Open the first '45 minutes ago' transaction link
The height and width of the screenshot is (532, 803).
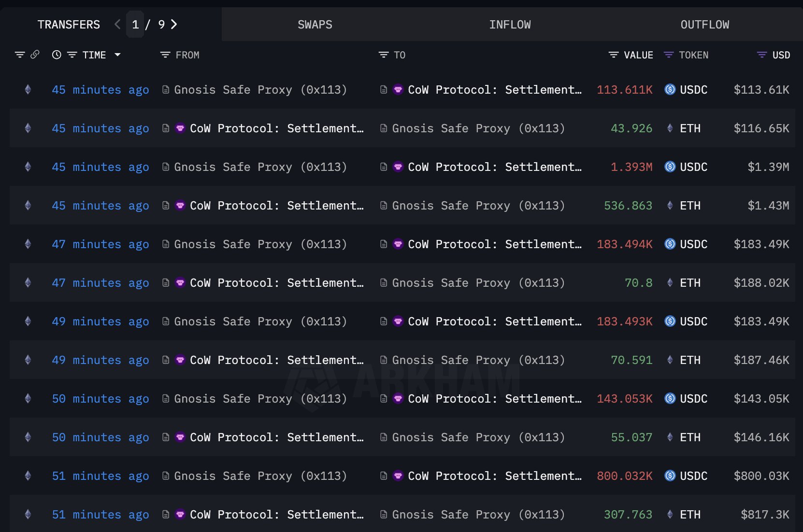(x=100, y=90)
